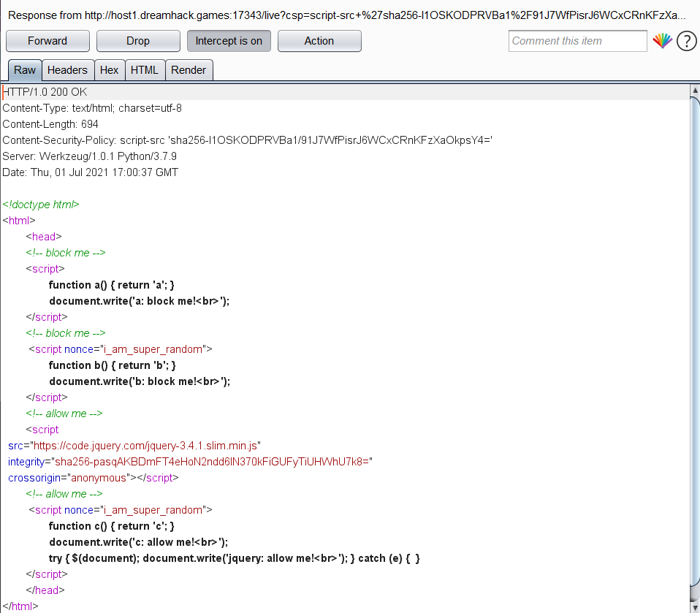Click the opening '<head>' tag
Viewport: 700px width, 613px height.
44,237
